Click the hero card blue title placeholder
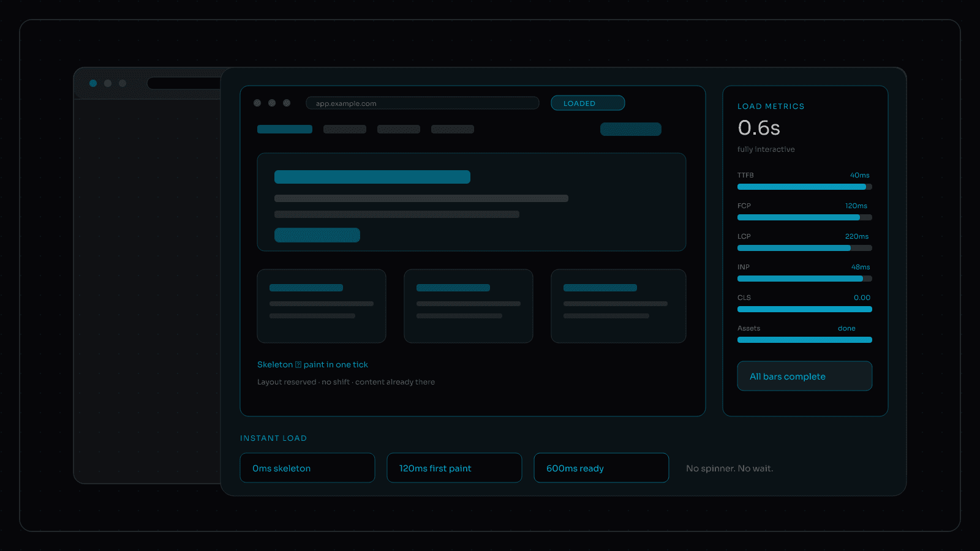Image resolution: width=980 pixels, height=551 pixels. coord(372,177)
